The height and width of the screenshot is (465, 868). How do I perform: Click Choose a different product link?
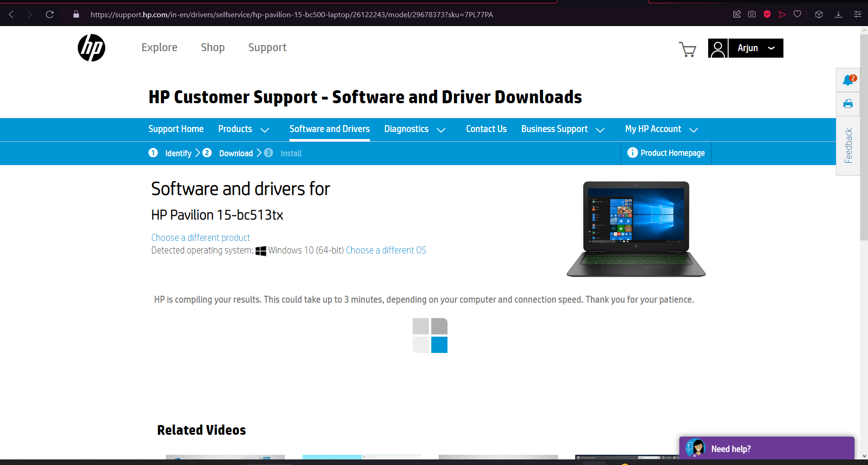coord(200,238)
